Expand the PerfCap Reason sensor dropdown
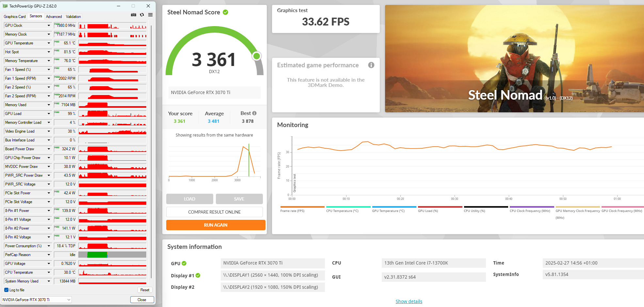The height and width of the screenshot is (307, 644). 49,255
